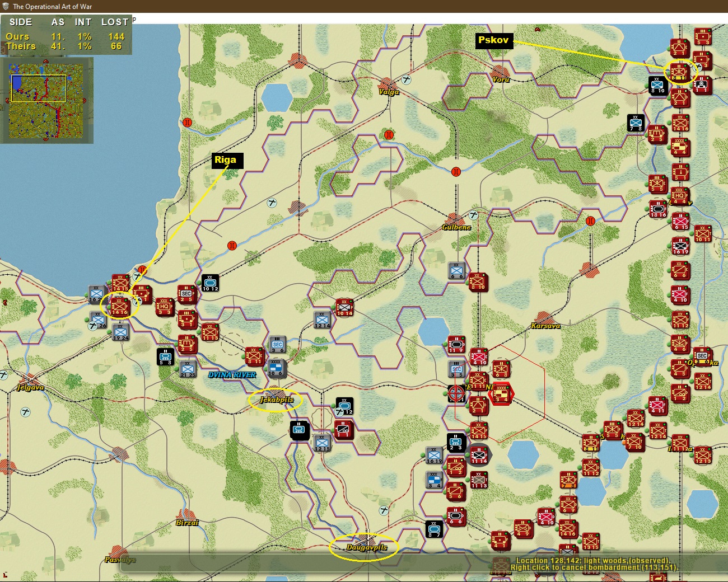Select the gray SEC regiment 3 6
The image size is (728, 582).
pyautogui.click(x=277, y=345)
